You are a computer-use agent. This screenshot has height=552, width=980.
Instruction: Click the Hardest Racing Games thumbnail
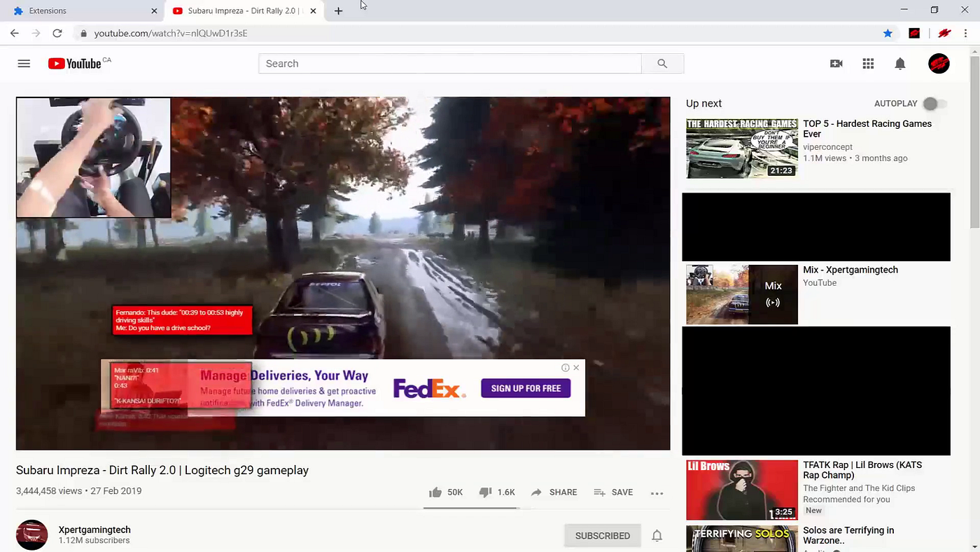pos(742,149)
